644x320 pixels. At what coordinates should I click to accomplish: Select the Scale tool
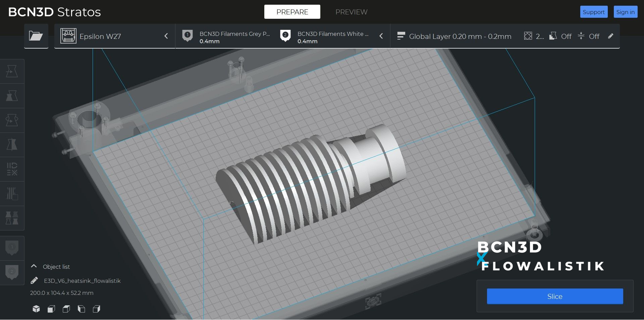tap(12, 96)
